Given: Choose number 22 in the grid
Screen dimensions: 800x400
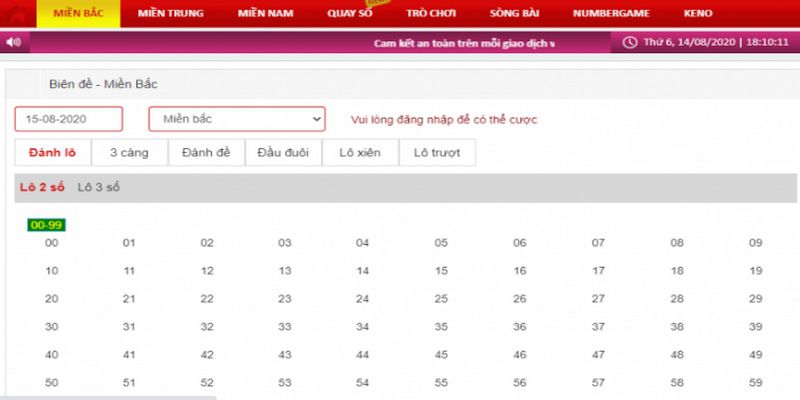Looking at the screenshot, I should coord(207,299).
